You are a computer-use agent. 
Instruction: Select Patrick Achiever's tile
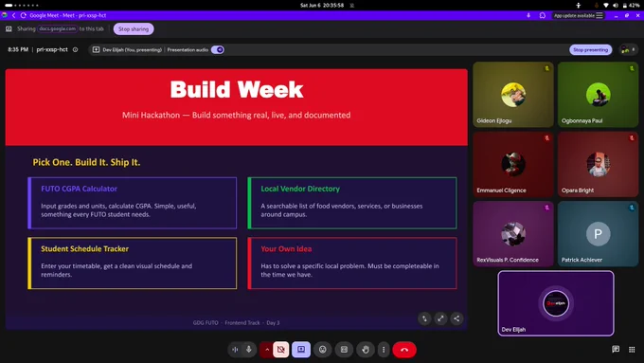(x=598, y=233)
